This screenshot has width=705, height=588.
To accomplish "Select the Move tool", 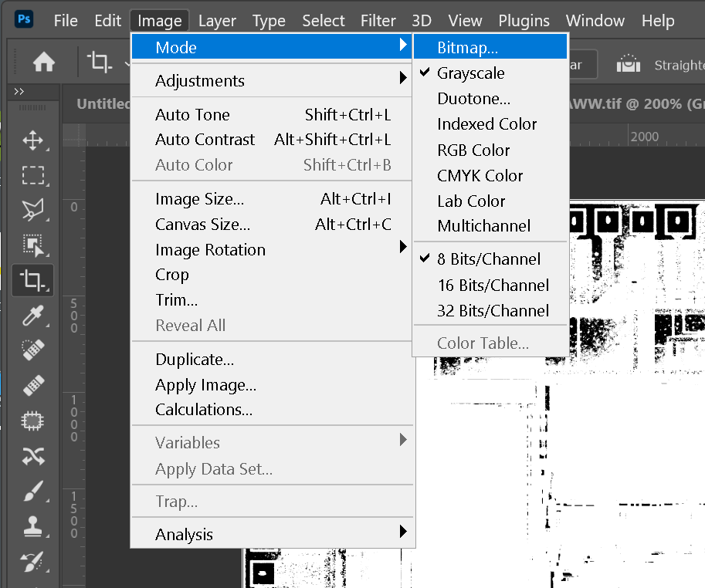I will (33, 140).
